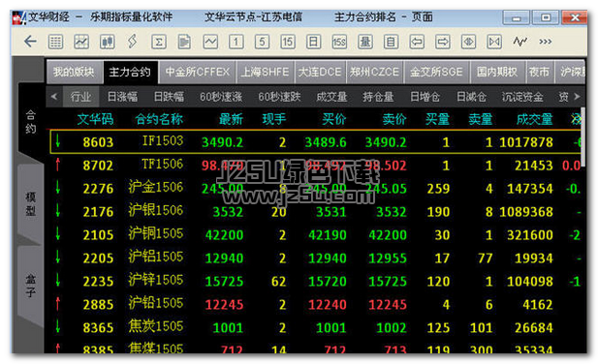
Task: Select the 焦炭1505 contract row
Action: (x=315, y=327)
